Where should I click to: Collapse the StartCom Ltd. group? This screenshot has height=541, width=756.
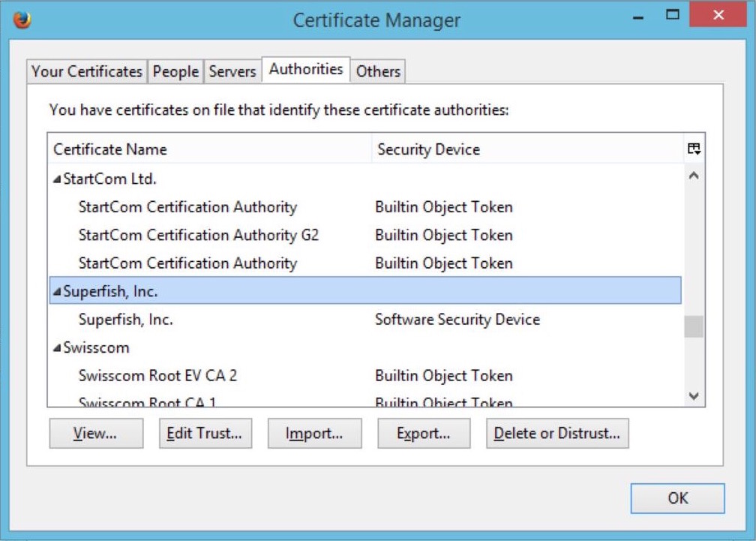tap(57, 179)
